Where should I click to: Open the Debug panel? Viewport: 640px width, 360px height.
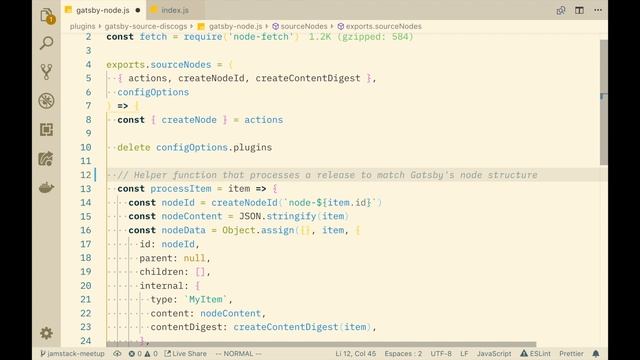47,101
